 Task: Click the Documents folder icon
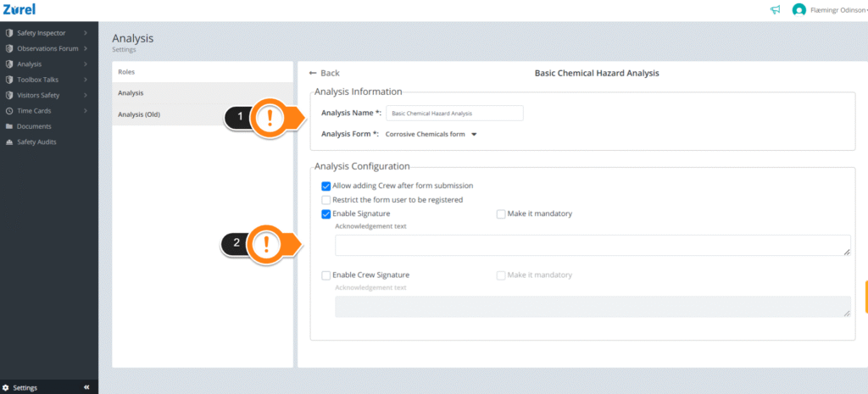pyautogui.click(x=8, y=126)
